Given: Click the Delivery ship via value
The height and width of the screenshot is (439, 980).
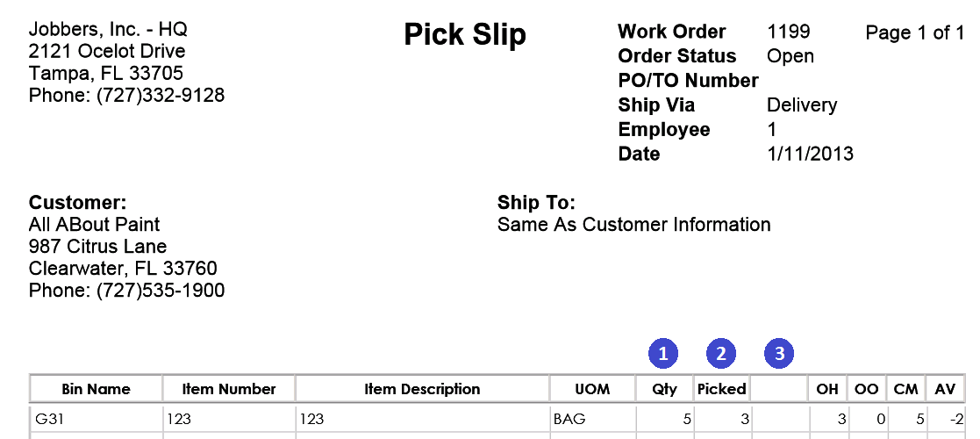Looking at the screenshot, I should 802,105.
